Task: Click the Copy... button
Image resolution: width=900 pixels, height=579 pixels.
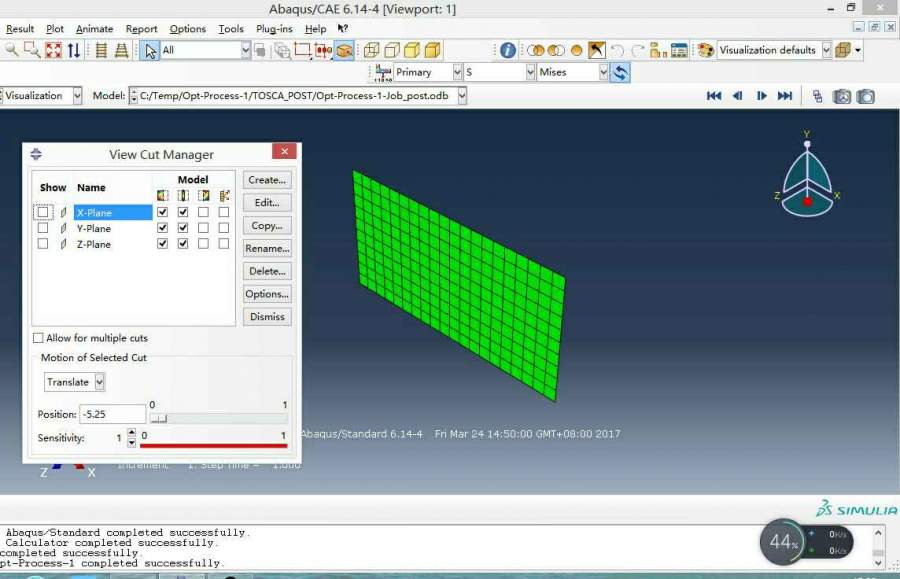Action: pos(267,226)
